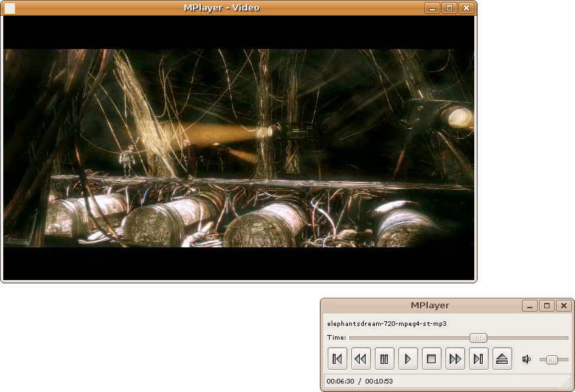Click the elapsed time status text
The image size is (575, 392).
pos(341,382)
